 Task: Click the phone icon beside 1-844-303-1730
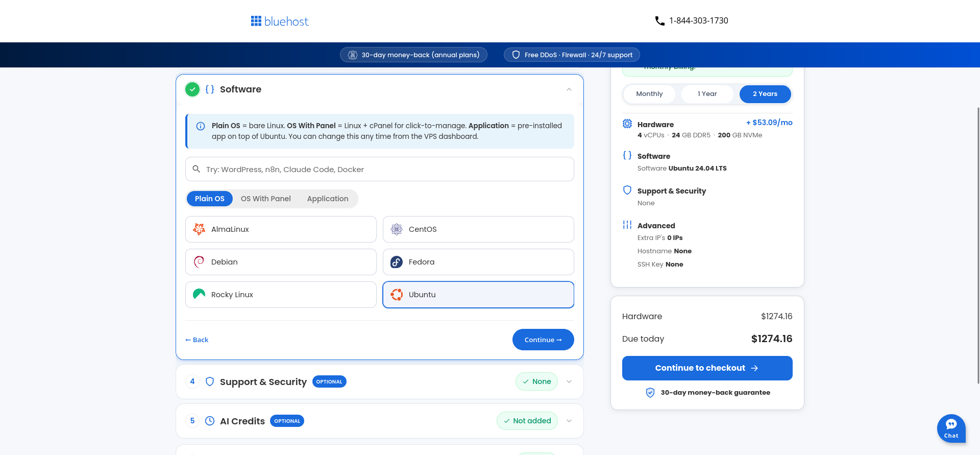[659, 21]
